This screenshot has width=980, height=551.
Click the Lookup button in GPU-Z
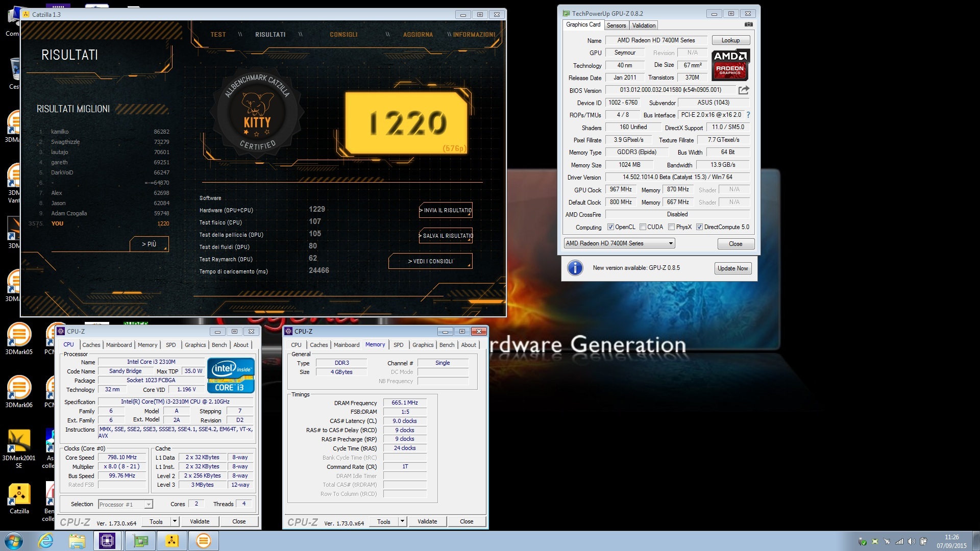coord(730,40)
